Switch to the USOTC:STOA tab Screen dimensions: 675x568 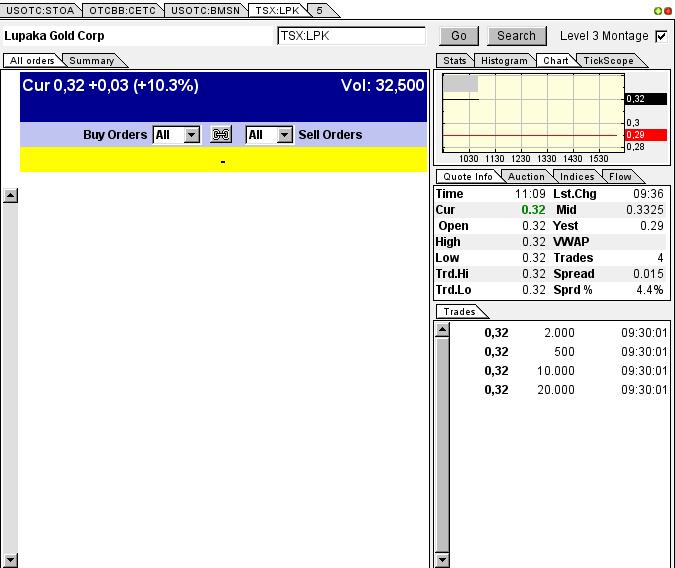click(x=40, y=11)
